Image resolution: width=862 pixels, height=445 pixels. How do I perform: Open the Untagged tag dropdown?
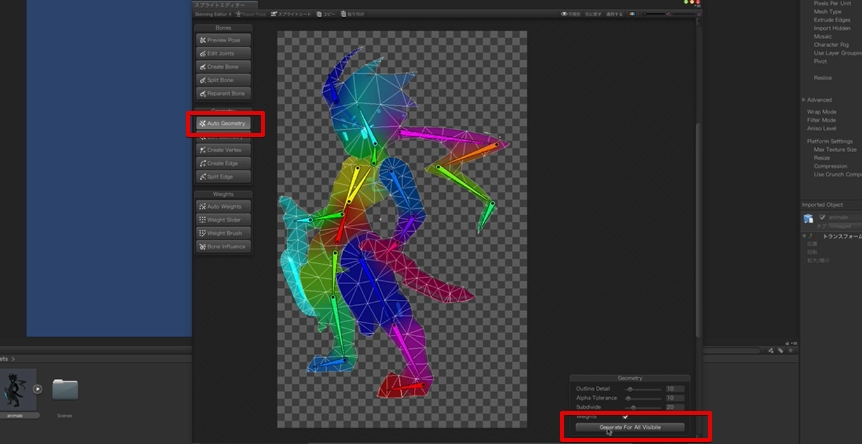[x=846, y=226]
